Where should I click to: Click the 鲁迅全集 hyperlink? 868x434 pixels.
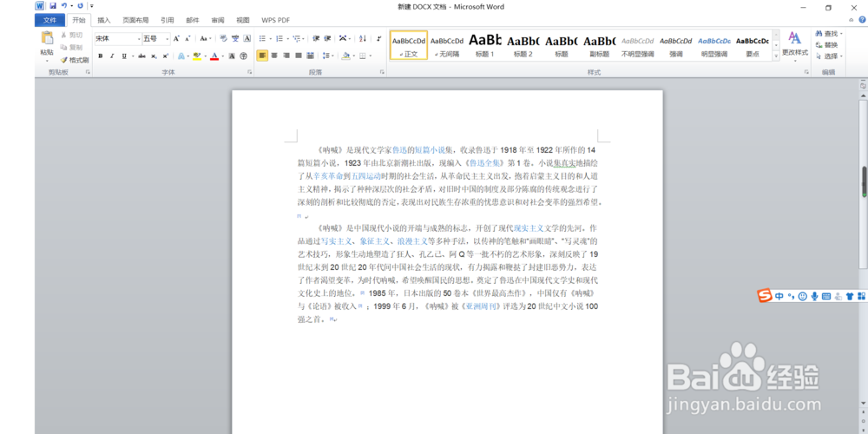click(485, 163)
